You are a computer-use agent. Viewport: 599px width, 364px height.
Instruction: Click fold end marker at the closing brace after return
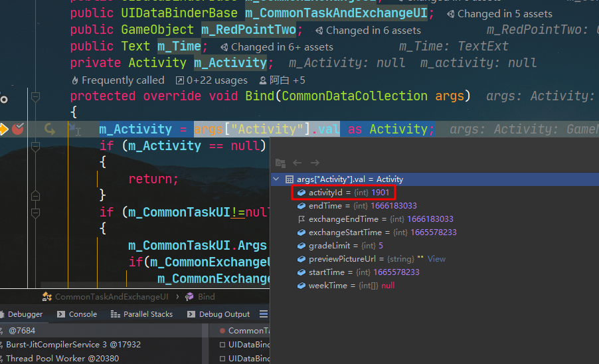tap(35, 196)
